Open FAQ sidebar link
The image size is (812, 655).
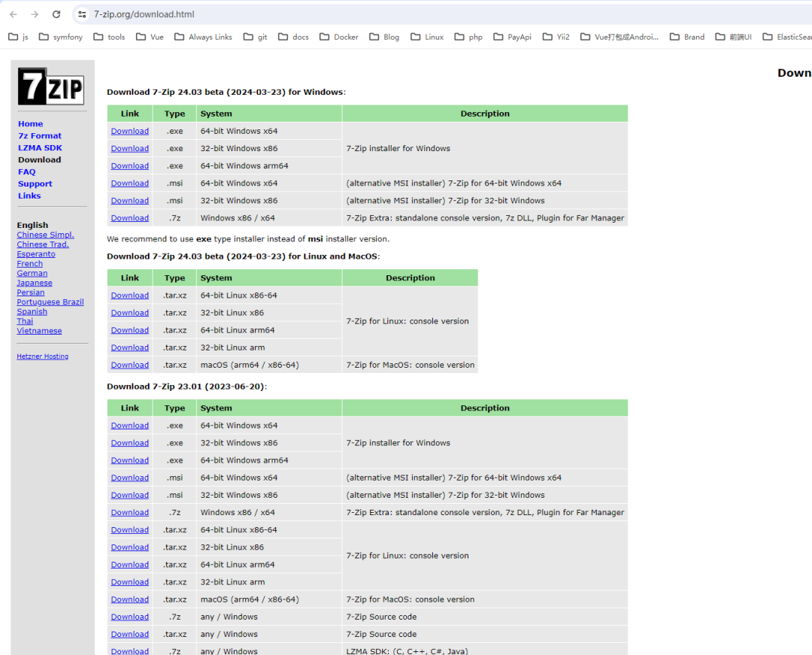(27, 172)
